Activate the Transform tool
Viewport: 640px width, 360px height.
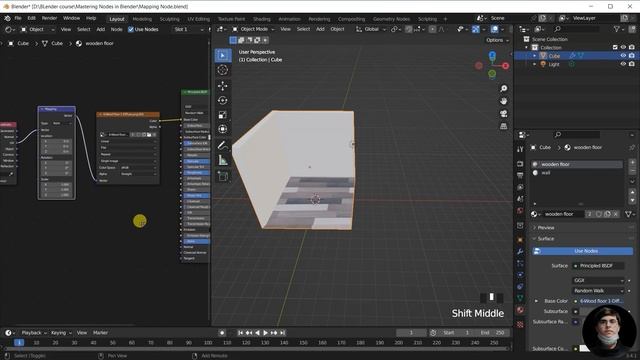(x=223, y=129)
